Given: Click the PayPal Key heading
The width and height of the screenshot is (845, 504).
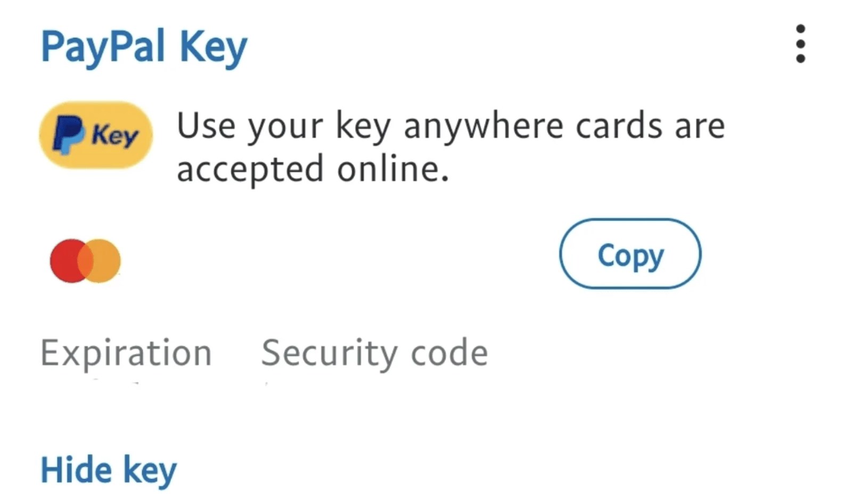Looking at the screenshot, I should click(144, 47).
